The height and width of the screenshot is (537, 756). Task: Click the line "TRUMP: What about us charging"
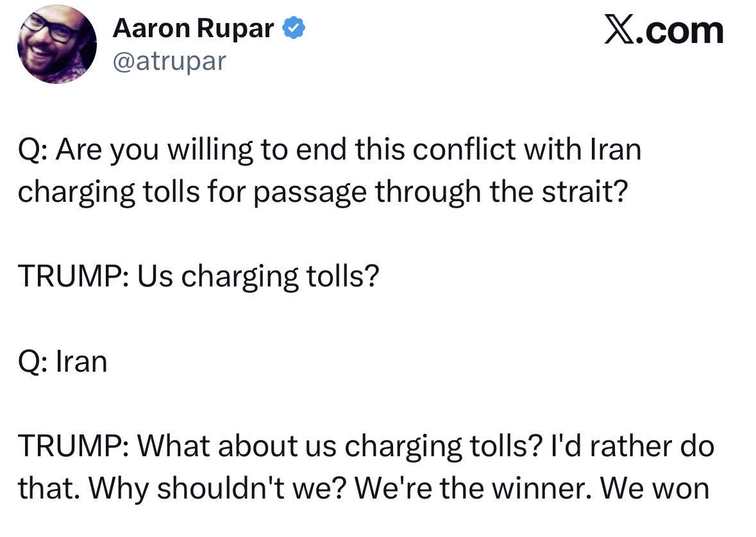[x=365, y=446]
